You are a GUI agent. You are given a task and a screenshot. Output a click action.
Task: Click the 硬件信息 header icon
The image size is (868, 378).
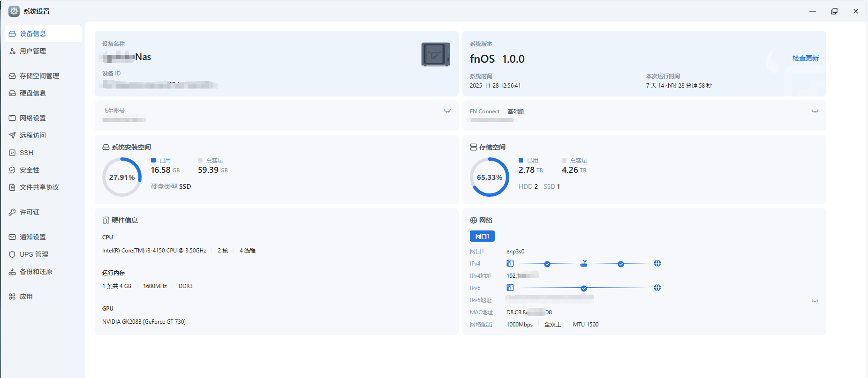[106, 220]
